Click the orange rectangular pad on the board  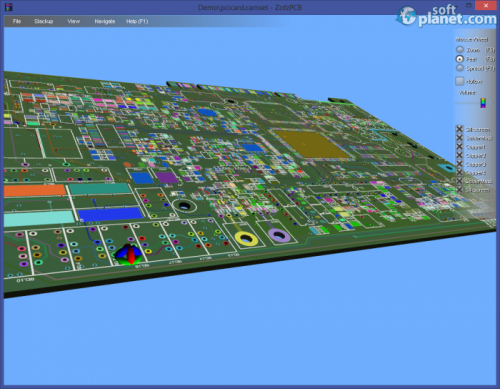pyautogui.click(x=35, y=191)
